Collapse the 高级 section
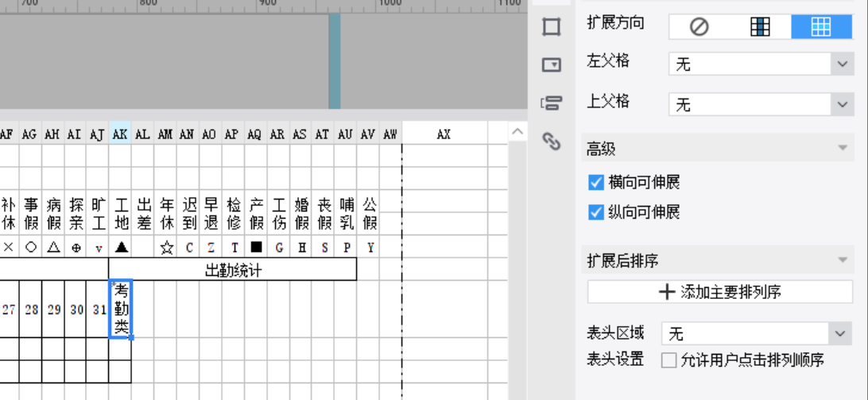 [x=843, y=149]
